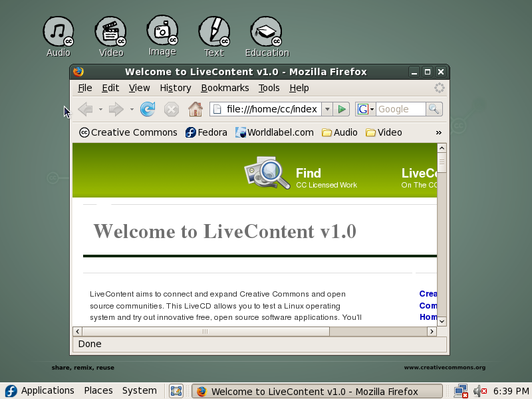Click the Firefox logo in title bar

(78, 72)
